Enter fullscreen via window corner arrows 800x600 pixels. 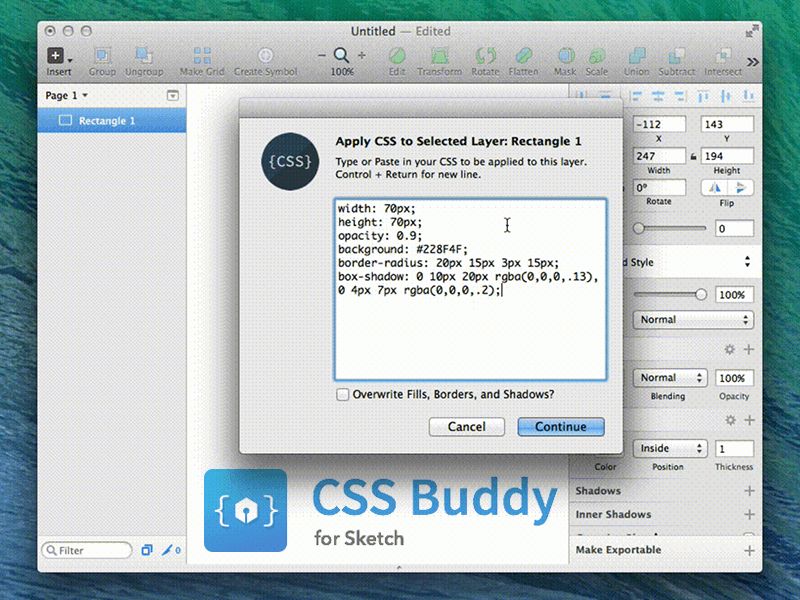click(751, 31)
